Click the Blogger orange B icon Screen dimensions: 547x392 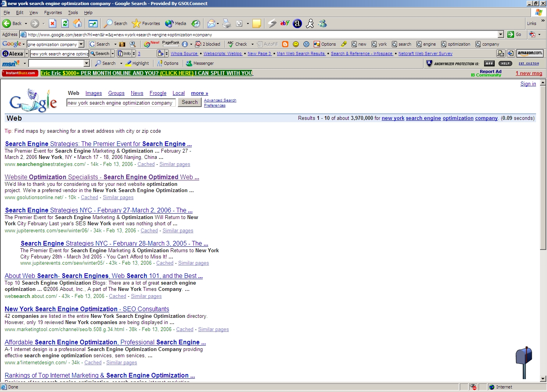[285, 44]
